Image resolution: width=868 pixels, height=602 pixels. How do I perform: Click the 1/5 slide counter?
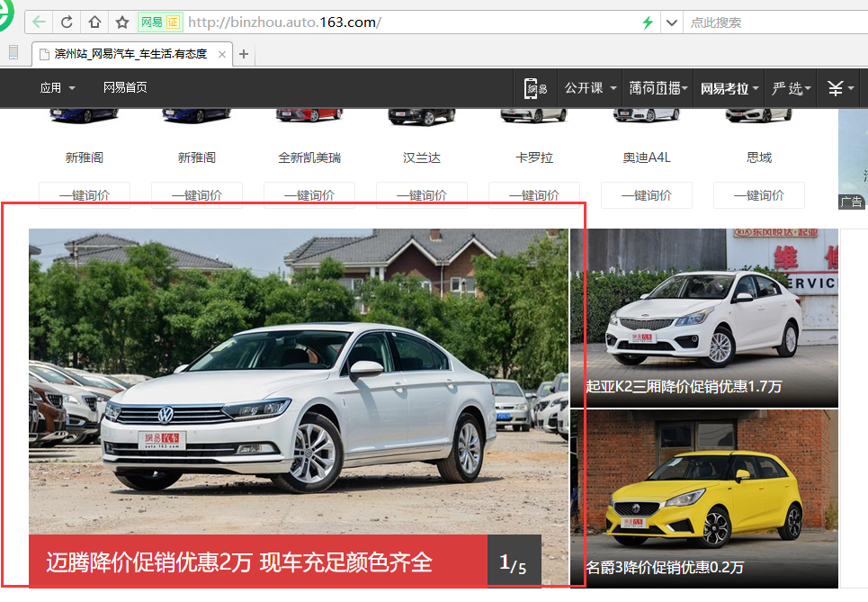tap(514, 562)
